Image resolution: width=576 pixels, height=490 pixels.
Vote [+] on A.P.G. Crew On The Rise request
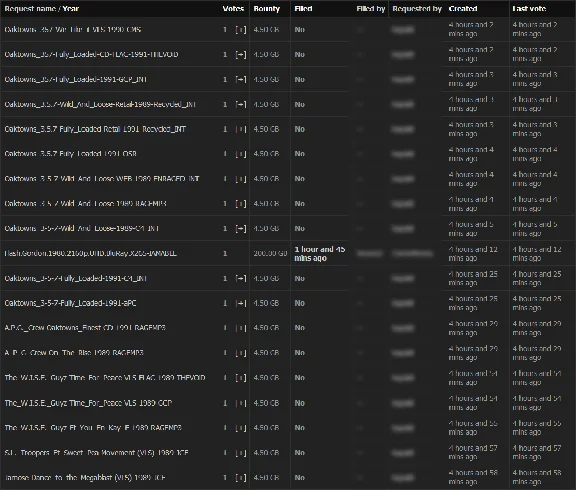(x=241, y=353)
